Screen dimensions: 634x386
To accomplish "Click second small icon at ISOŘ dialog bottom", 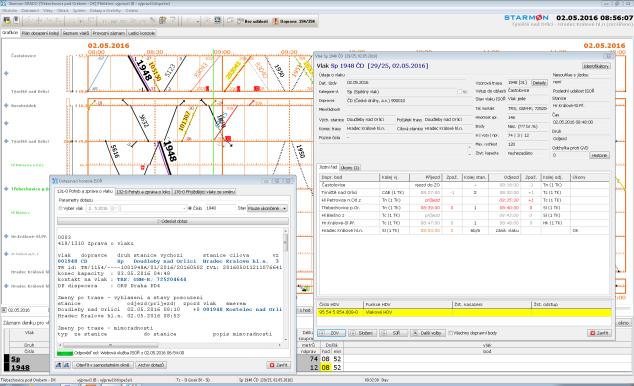I will coord(66,365).
